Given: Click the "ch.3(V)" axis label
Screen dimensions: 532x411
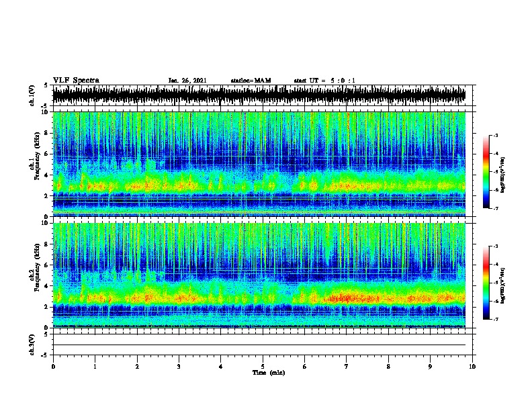Looking at the screenshot, I should coord(32,345).
